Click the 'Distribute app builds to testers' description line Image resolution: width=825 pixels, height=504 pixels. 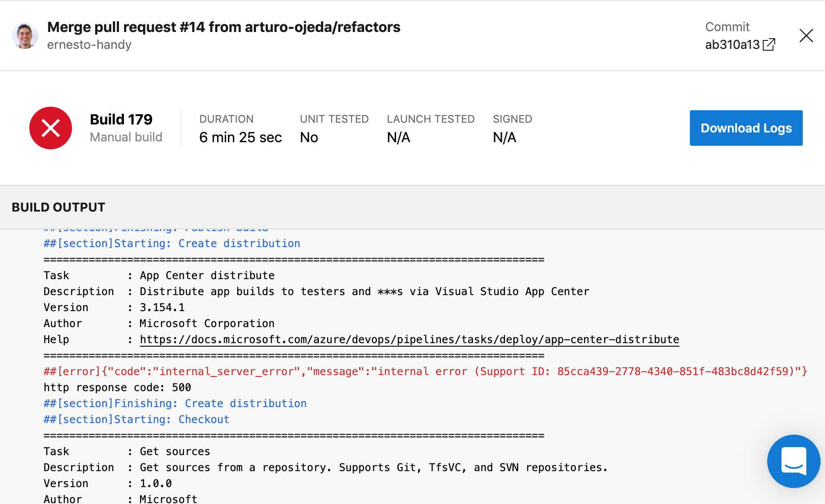(x=316, y=292)
